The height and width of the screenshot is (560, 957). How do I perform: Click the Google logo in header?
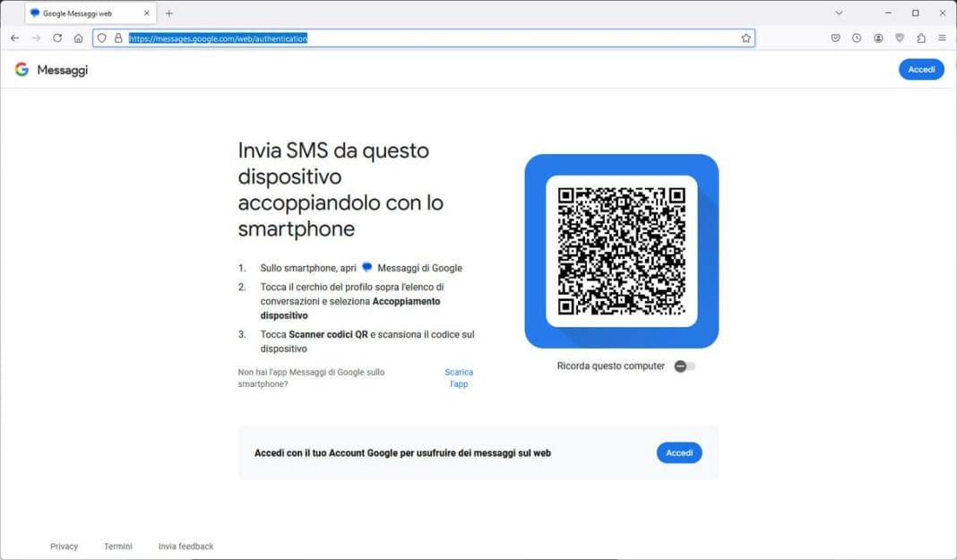[22, 70]
